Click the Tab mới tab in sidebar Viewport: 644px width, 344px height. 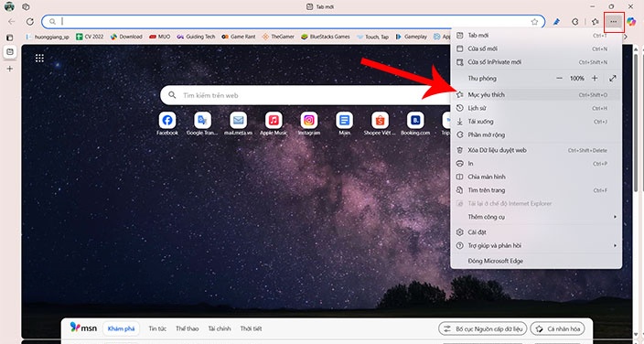[x=10, y=52]
